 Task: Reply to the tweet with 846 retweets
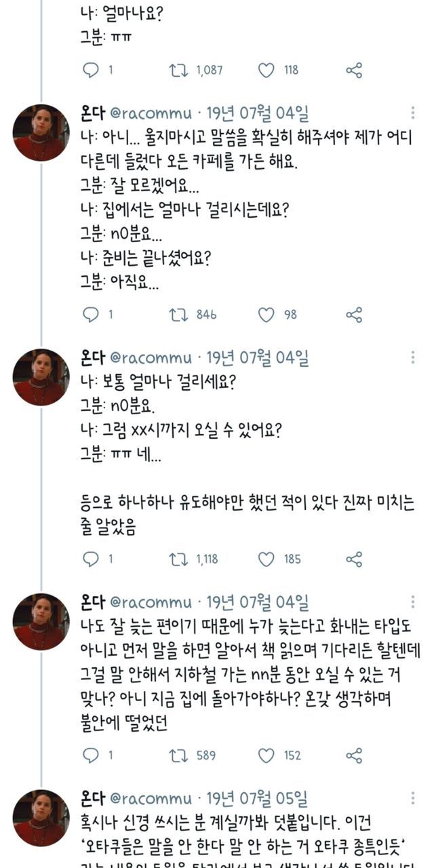tap(91, 315)
